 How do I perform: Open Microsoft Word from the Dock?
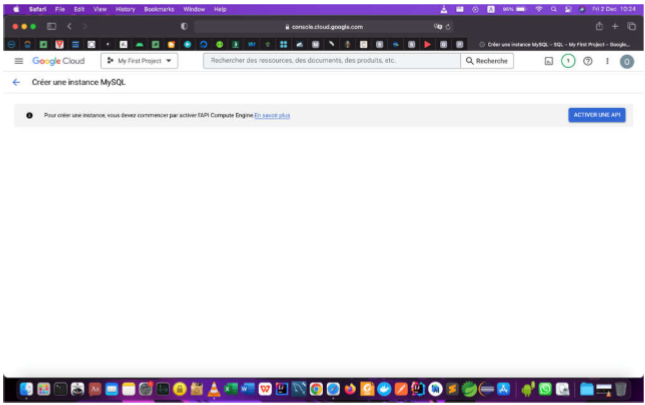(x=248, y=389)
